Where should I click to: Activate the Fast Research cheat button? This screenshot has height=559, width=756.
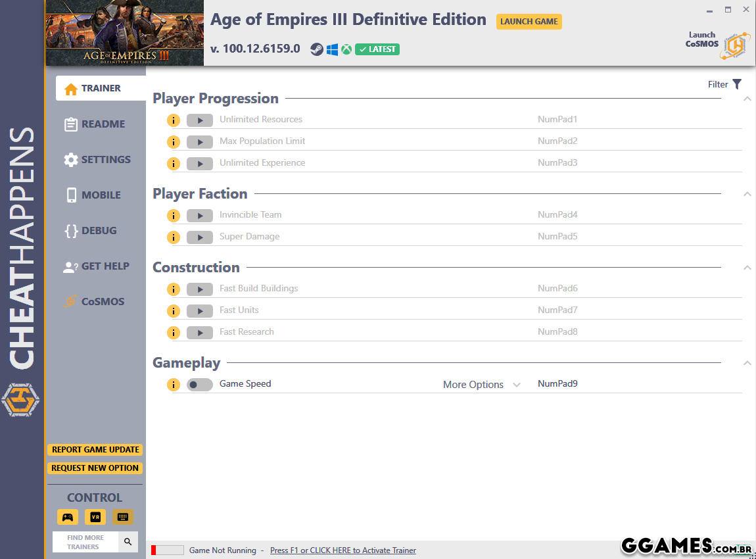[199, 333]
